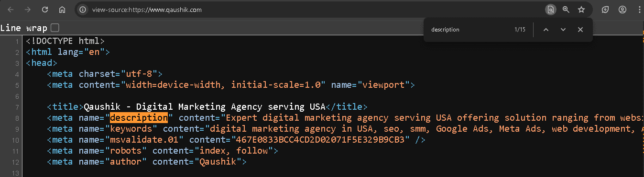Open the user profile avatar

point(622,10)
